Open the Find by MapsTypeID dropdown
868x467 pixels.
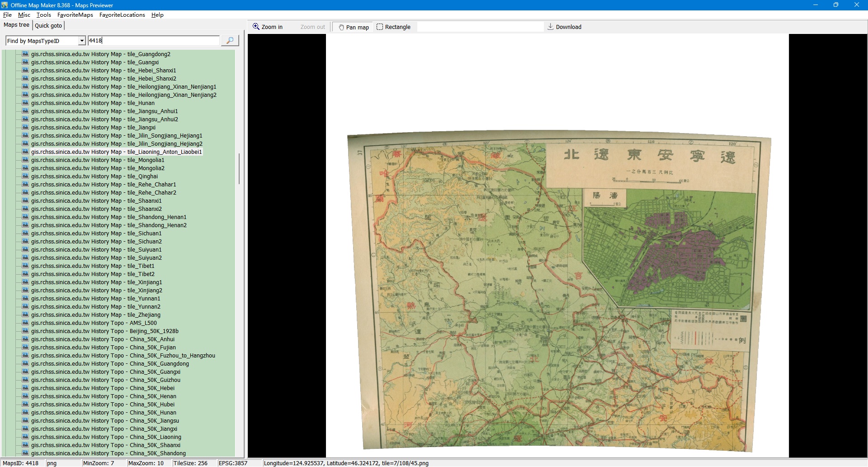tap(82, 41)
